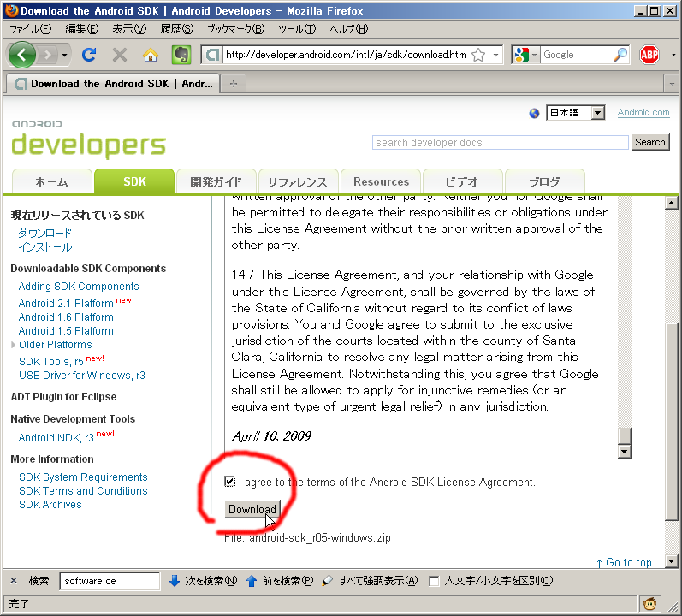Switch to the ビデオ tab
This screenshot has height=616, width=682.
[x=462, y=181]
